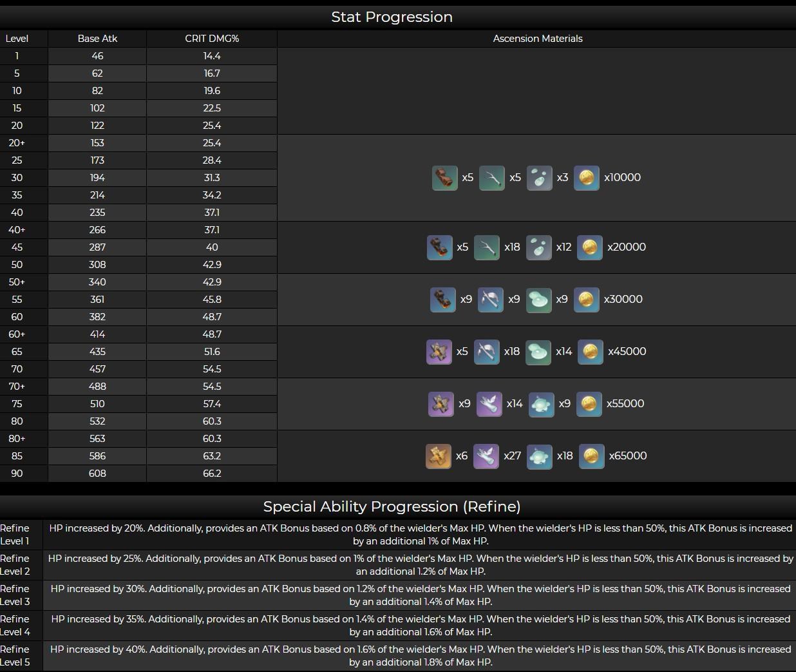Click the slime drops icon beside x3

(x=540, y=178)
